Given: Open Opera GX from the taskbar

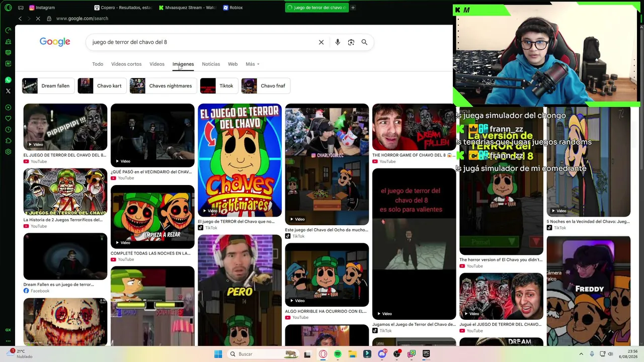Looking at the screenshot, I should [x=323, y=354].
